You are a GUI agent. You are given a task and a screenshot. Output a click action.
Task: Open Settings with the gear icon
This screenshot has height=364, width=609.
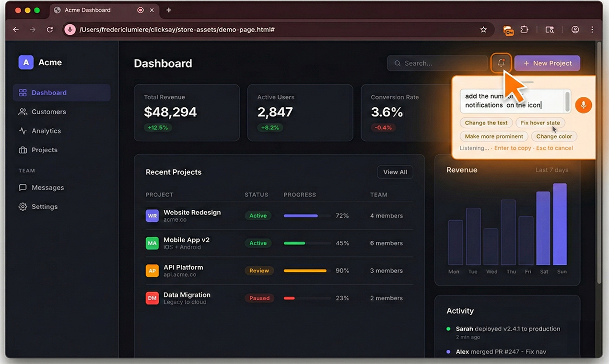[23, 206]
